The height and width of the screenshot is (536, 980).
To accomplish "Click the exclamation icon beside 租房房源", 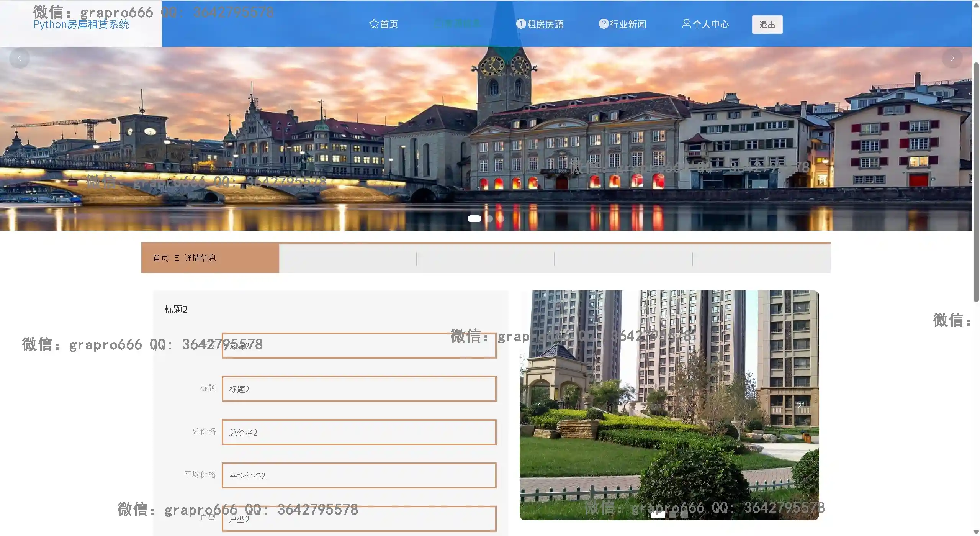I will point(520,24).
